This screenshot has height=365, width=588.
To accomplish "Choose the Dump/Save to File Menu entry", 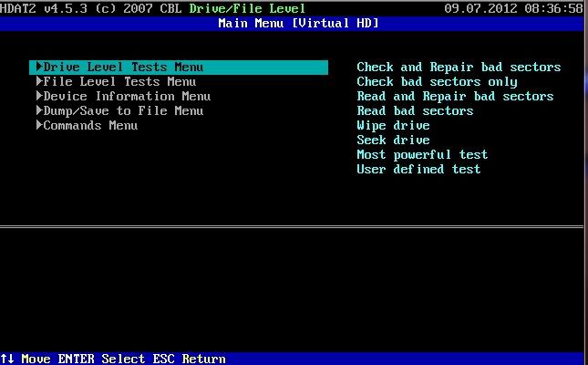I will click(119, 110).
